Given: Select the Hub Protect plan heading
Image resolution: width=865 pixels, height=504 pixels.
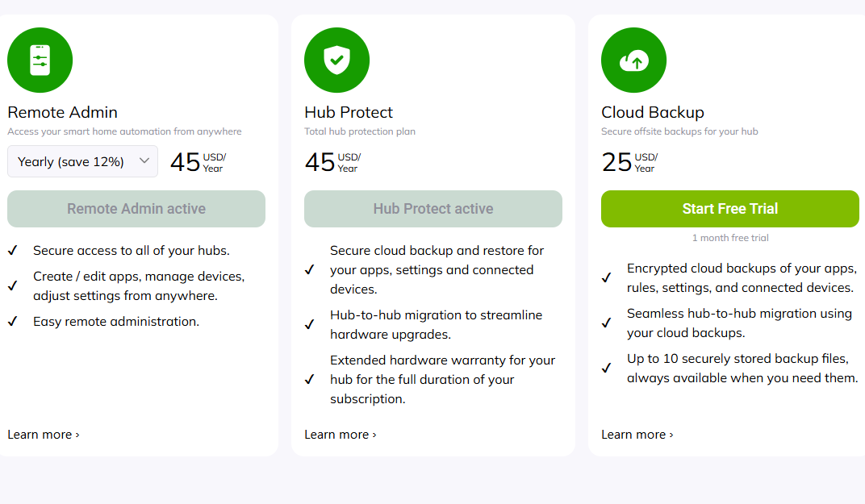Looking at the screenshot, I should [349, 112].
